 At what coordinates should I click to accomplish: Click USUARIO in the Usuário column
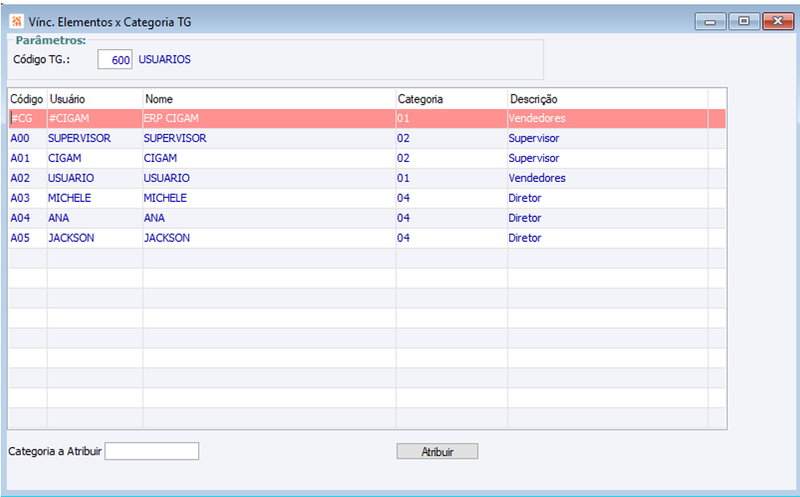[94, 178]
